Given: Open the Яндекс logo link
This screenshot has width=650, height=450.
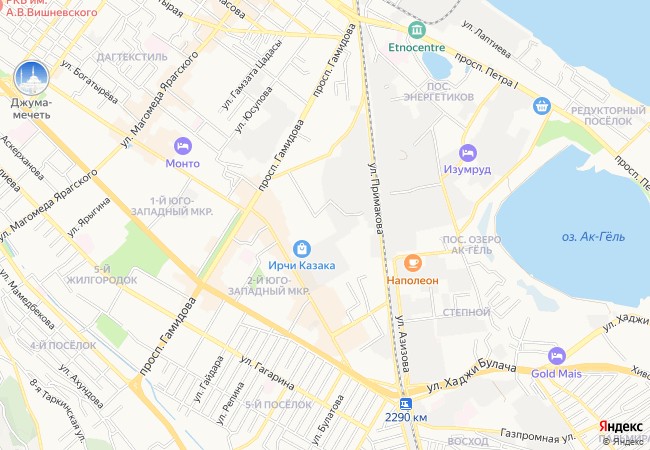Looking at the screenshot, I should coord(620,426).
